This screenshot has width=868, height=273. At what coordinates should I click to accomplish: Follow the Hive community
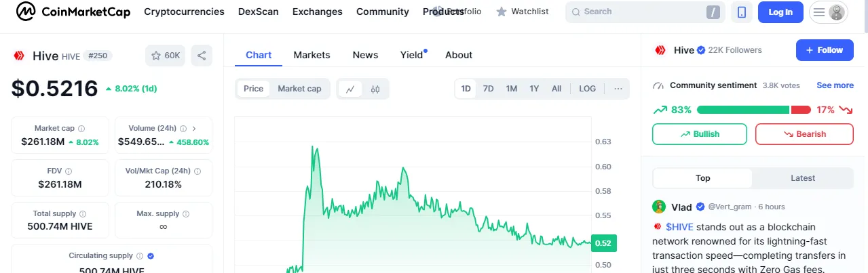825,50
